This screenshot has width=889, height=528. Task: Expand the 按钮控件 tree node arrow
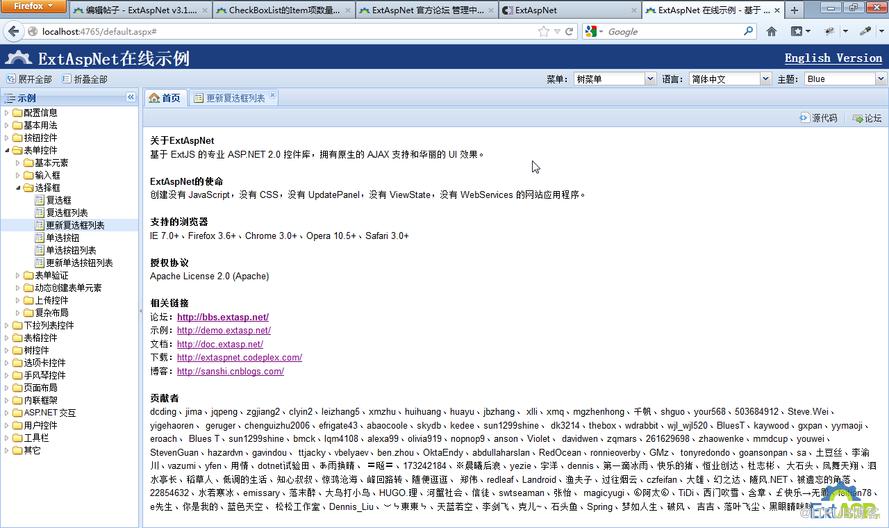pyautogui.click(x=7, y=138)
